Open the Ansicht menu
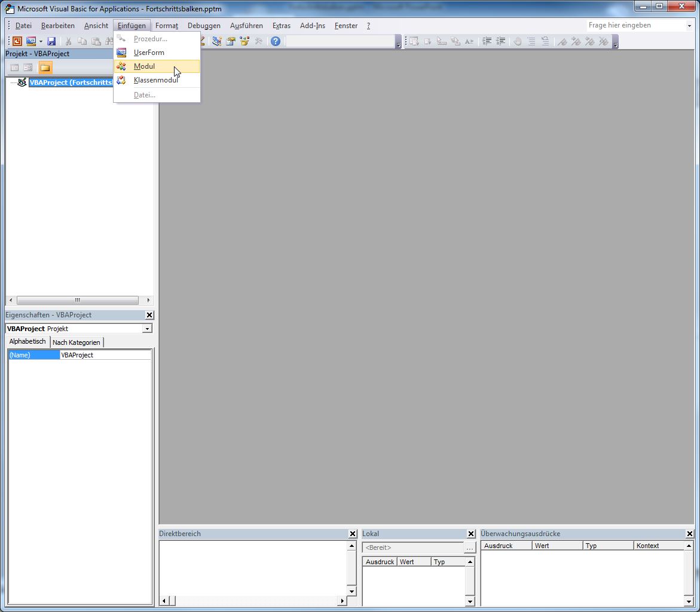 [96, 26]
